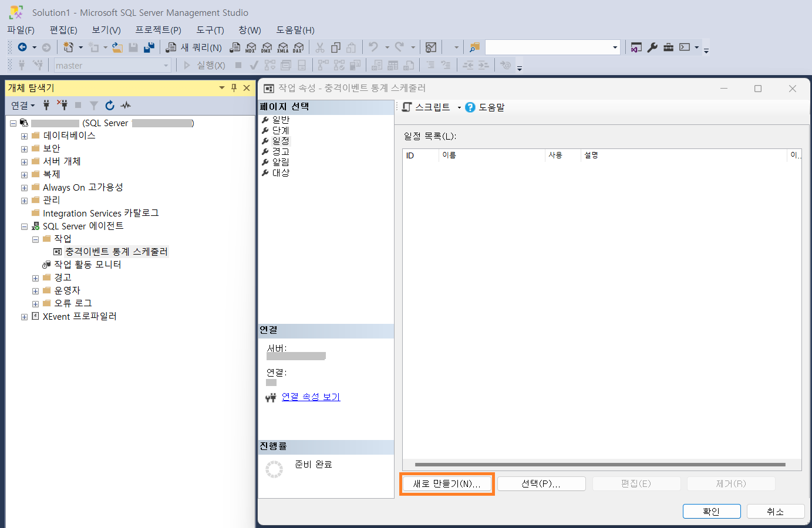812x528 pixels.
Task: Click the Find in Files icon
Action: (474, 48)
